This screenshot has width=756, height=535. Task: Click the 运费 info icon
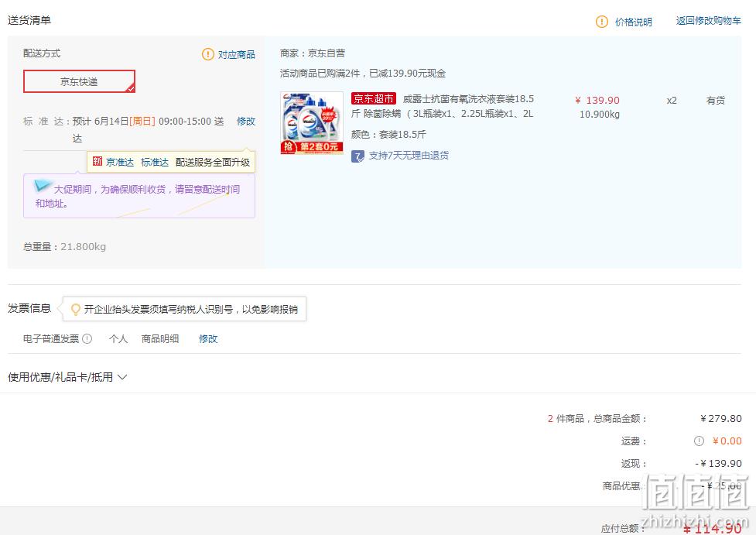click(699, 441)
